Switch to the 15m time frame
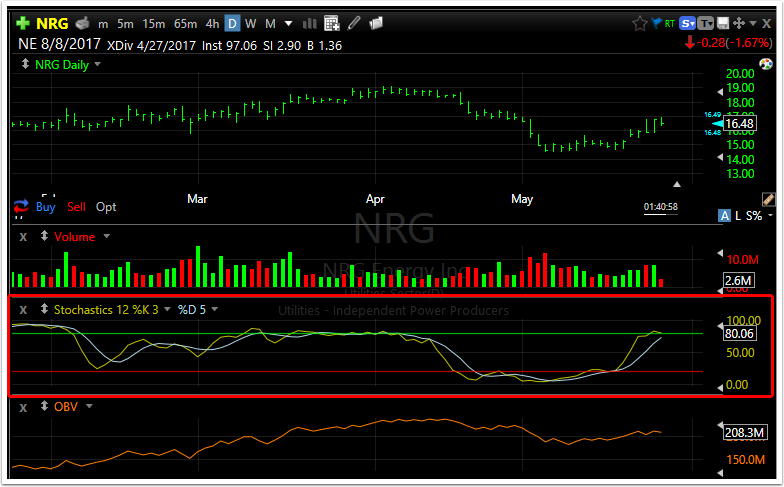 point(154,24)
